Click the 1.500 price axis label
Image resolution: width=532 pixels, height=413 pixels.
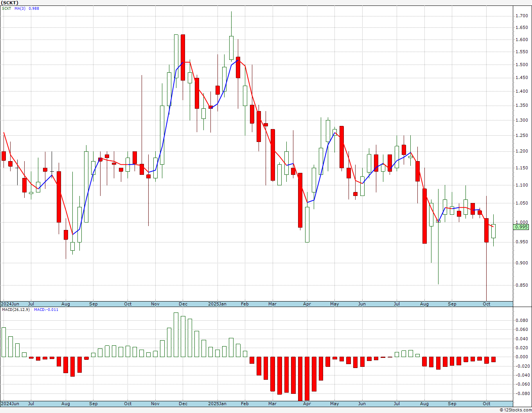click(x=521, y=65)
